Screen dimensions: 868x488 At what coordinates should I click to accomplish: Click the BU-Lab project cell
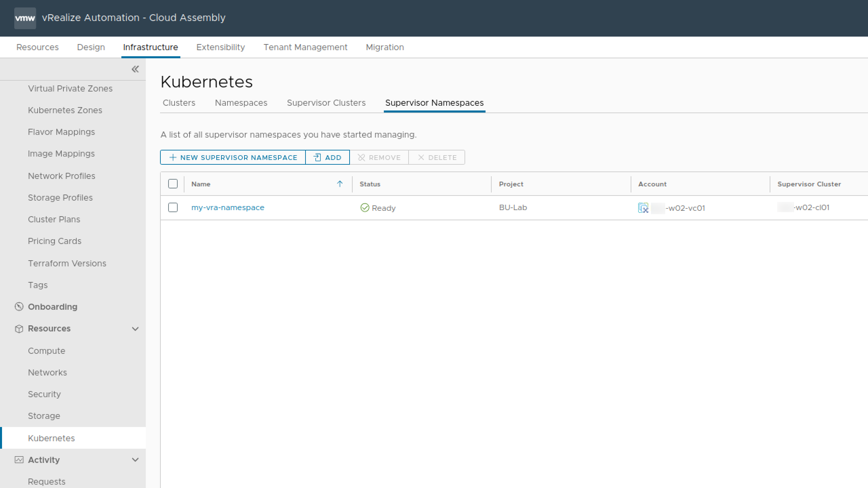(x=513, y=207)
